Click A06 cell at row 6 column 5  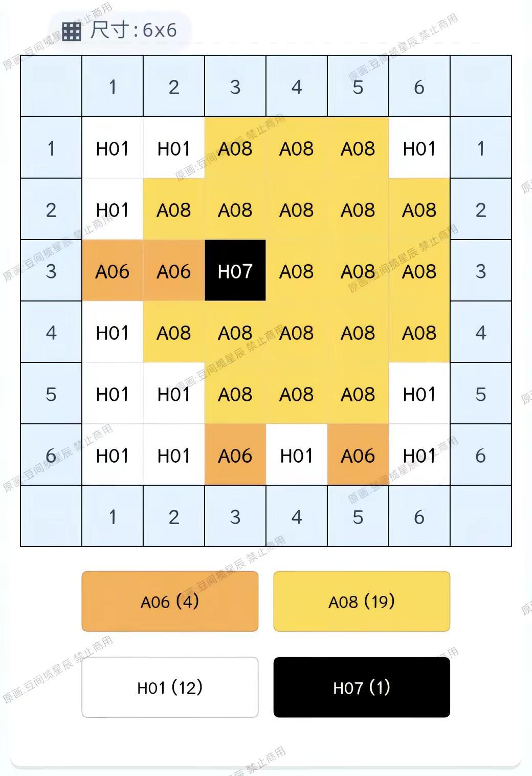(x=358, y=455)
